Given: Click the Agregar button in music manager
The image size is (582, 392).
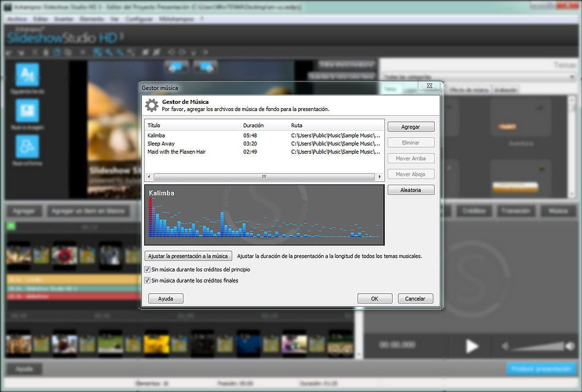Looking at the screenshot, I should (x=410, y=127).
